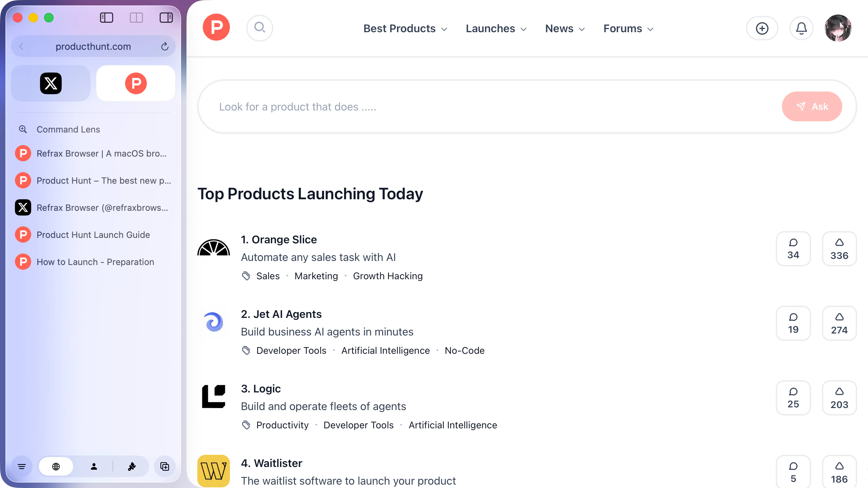Open the user avatar profile menu
This screenshot has height=488, width=868.
tap(838, 28)
